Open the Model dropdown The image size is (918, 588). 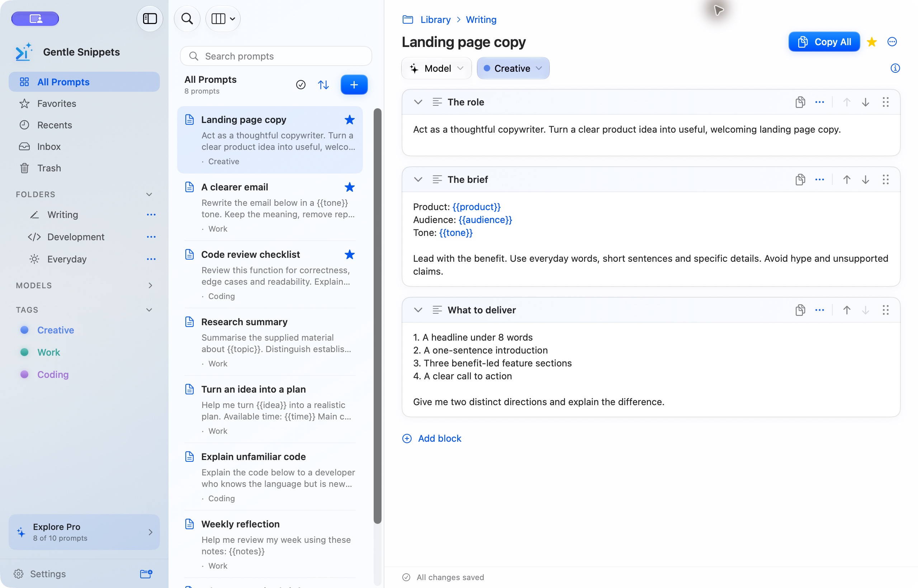(436, 68)
